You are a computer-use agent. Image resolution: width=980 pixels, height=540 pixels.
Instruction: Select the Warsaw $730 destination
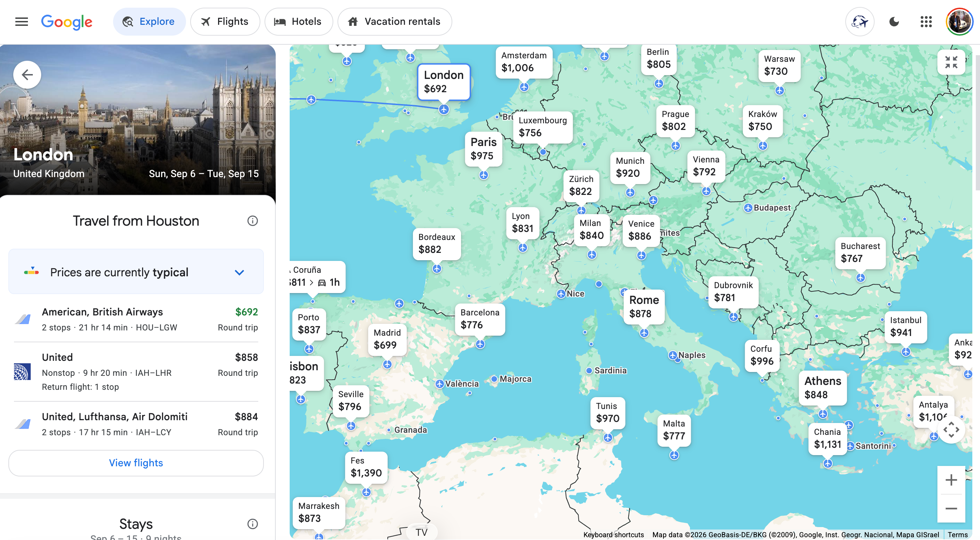(780, 66)
